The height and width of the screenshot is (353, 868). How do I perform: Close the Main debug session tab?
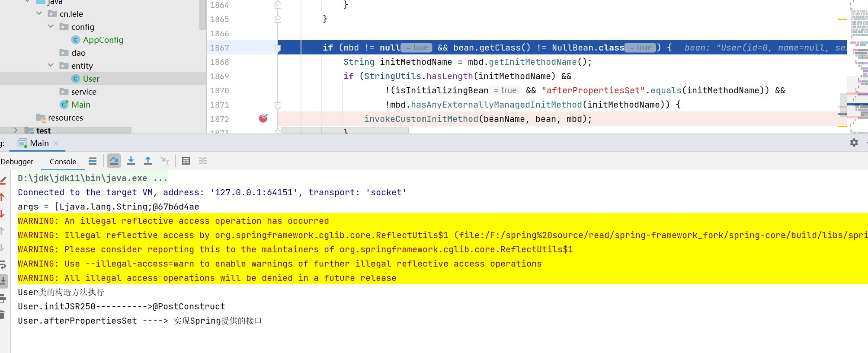pos(56,143)
